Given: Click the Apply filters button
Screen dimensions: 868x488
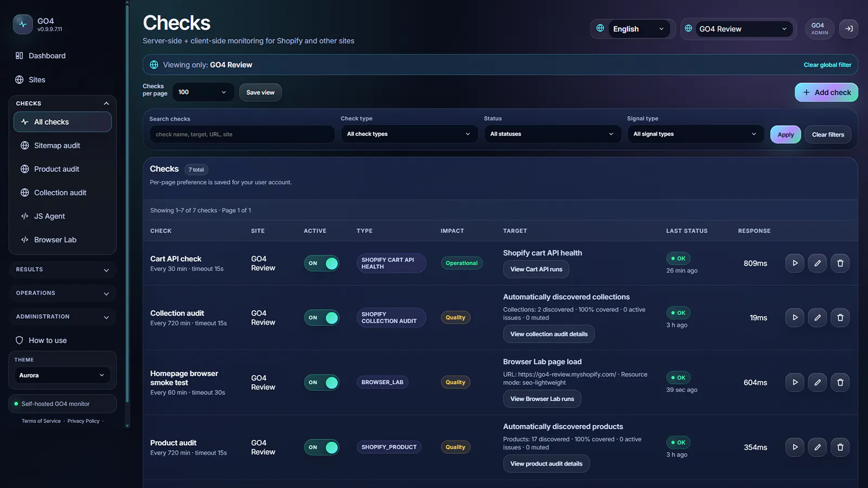Looking at the screenshot, I should point(786,134).
